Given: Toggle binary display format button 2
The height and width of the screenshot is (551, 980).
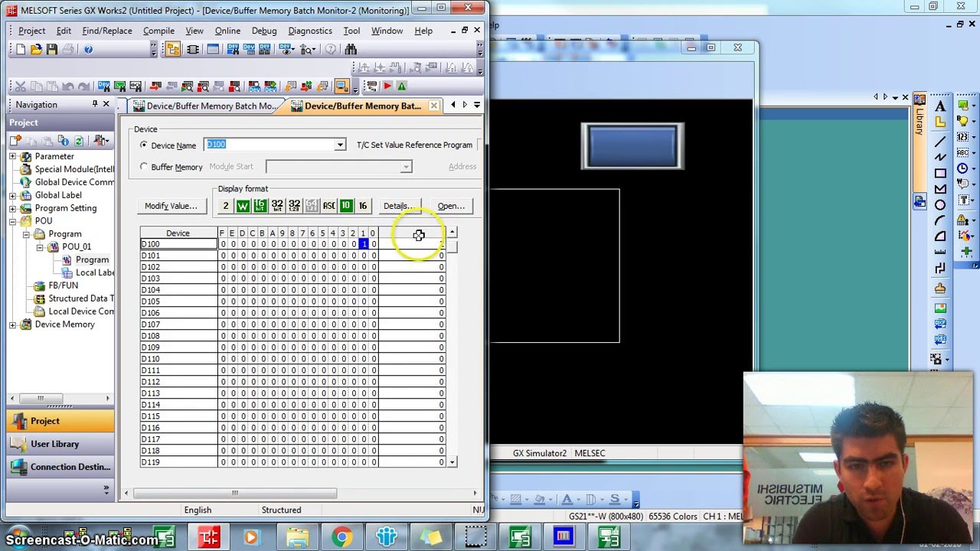Looking at the screenshot, I should pos(225,206).
